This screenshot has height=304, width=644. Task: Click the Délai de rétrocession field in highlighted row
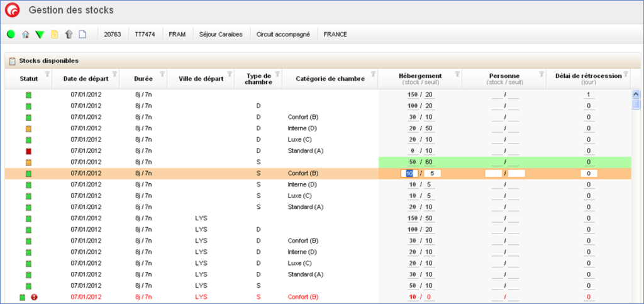(588, 173)
